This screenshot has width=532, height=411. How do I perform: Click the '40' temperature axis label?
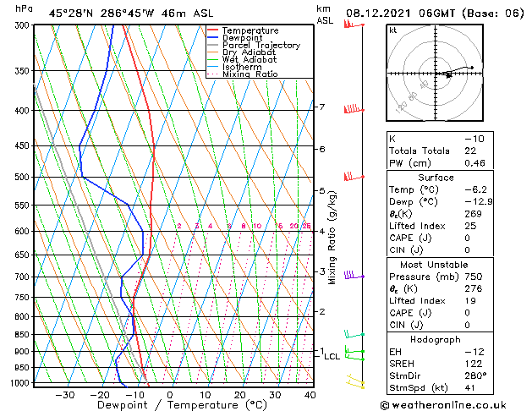(x=310, y=395)
